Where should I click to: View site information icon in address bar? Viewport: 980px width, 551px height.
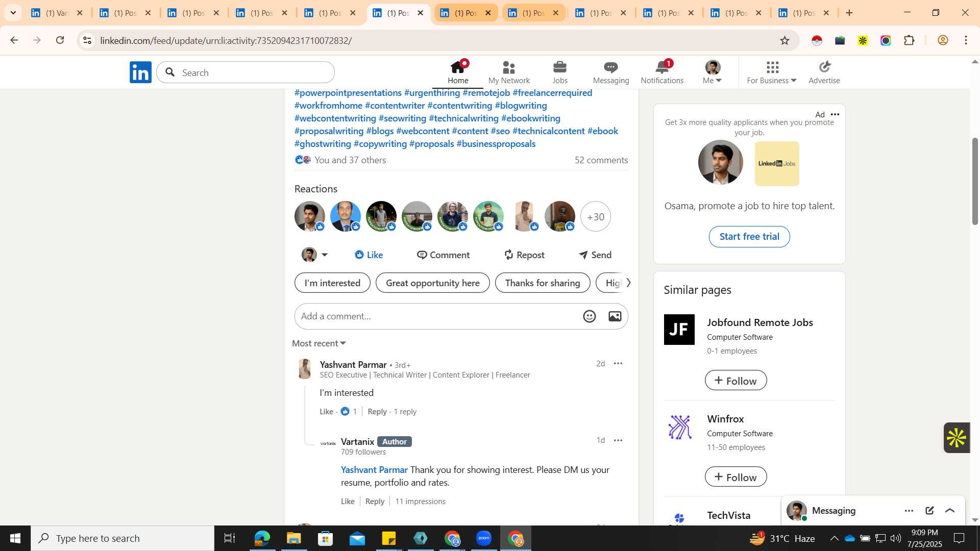point(87,40)
